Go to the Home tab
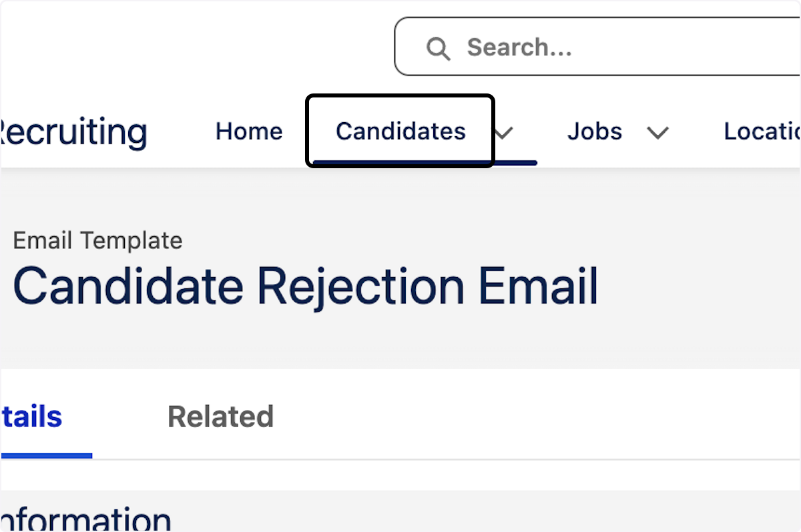The height and width of the screenshot is (532, 801). 248,131
